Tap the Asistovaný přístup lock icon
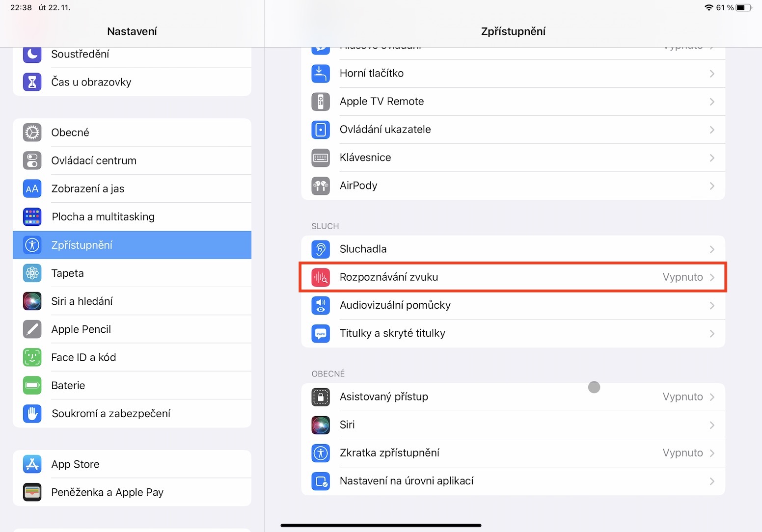The height and width of the screenshot is (532, 762). [x=321, y=397]
